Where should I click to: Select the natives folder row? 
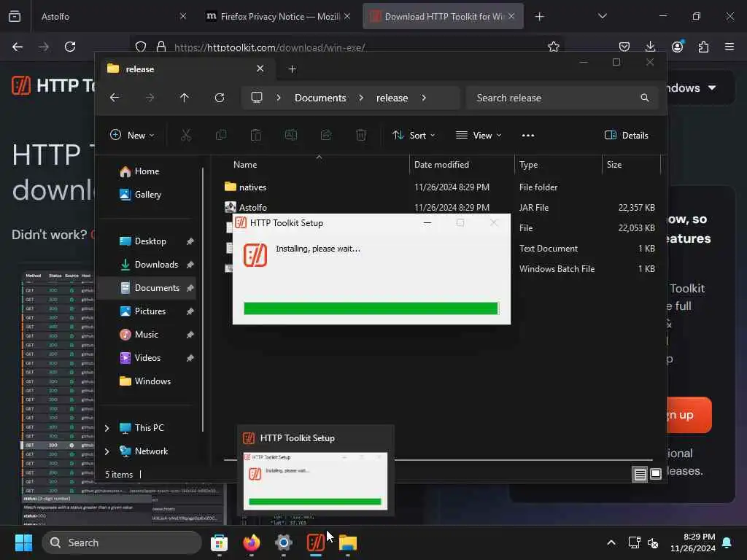(x=441, y=187)
